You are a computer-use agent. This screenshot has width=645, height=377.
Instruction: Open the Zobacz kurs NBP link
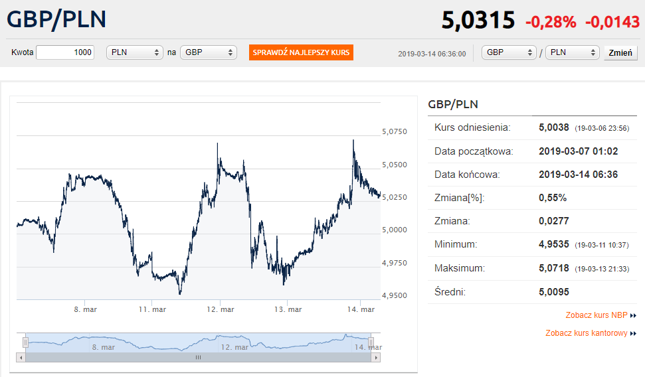(x=596, y=315)
